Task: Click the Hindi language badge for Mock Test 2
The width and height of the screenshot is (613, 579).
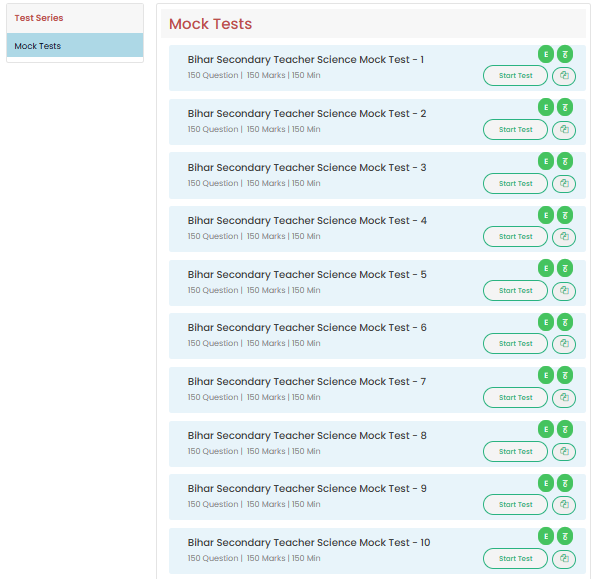Action: (565, 107)
